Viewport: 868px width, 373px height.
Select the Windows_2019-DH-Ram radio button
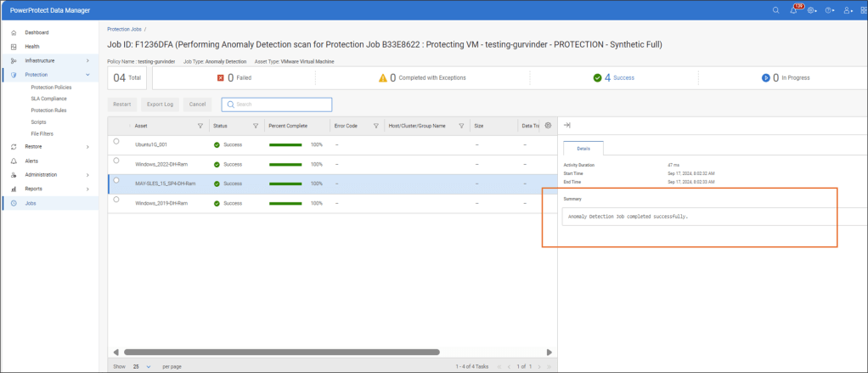(x=116, y=201)
